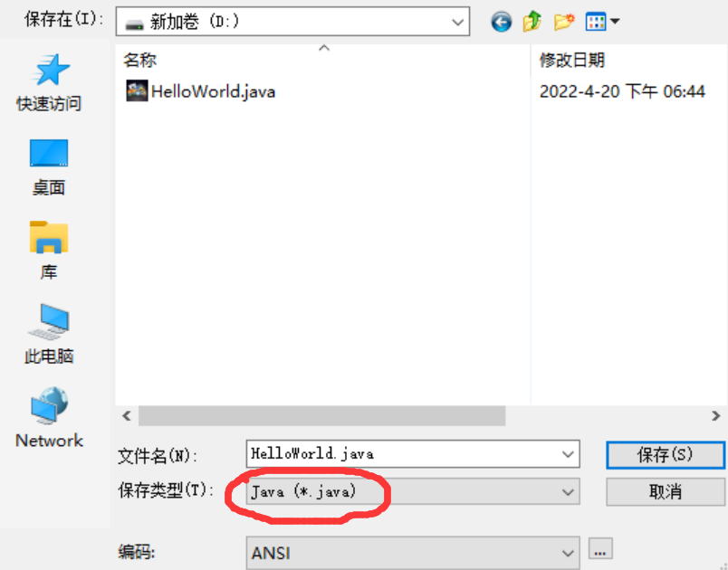Open the ANSI encoding dropdown

(413, 553)
